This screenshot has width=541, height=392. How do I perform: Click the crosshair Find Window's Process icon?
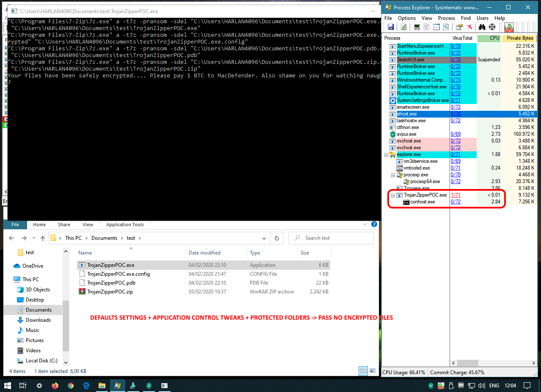click(492, 27)
